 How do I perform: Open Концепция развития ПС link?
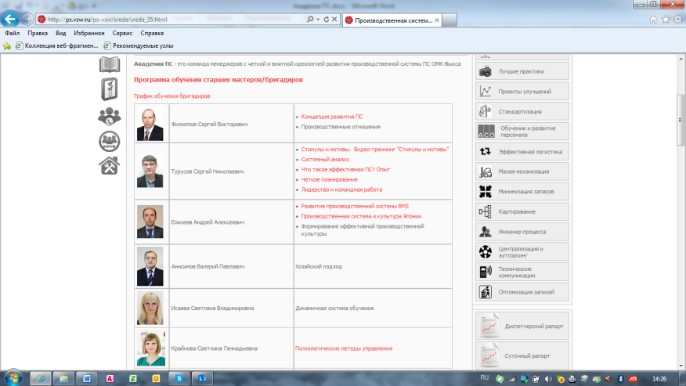click(x=332, y=116)
